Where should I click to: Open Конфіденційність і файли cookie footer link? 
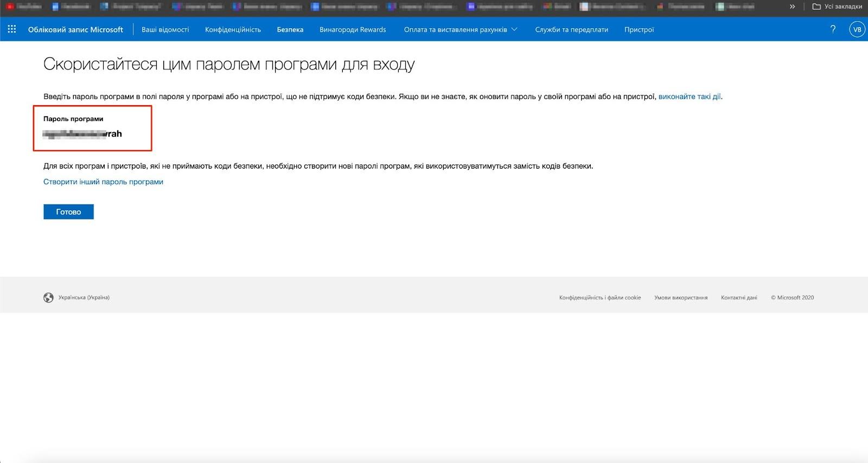coord(600,298)
